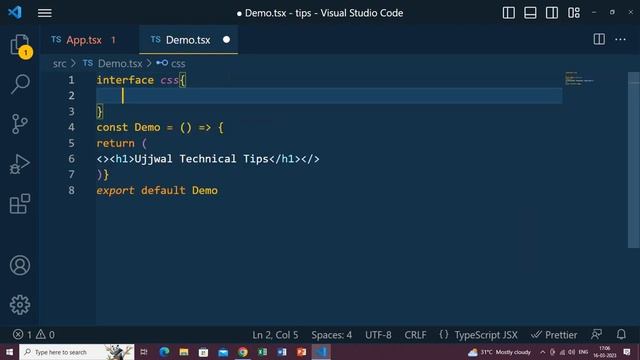Viewport: 640px width, 360px height.
Task: Open the Task View taskbar button
Action: 144,352
